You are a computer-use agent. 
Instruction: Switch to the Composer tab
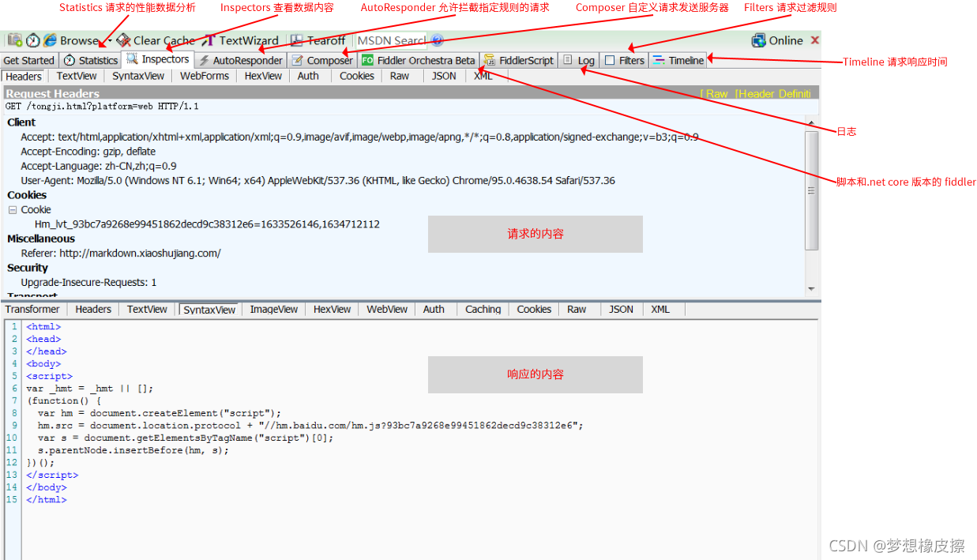click(x=322, y=60)
